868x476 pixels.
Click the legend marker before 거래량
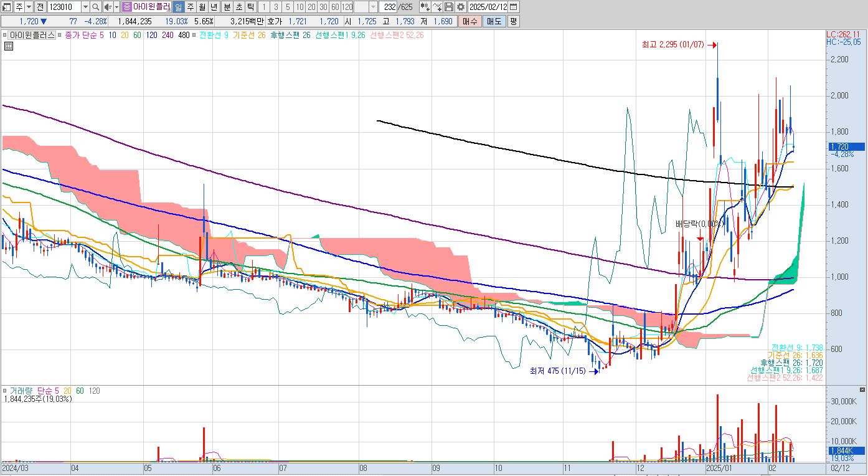tap(6, 391)
